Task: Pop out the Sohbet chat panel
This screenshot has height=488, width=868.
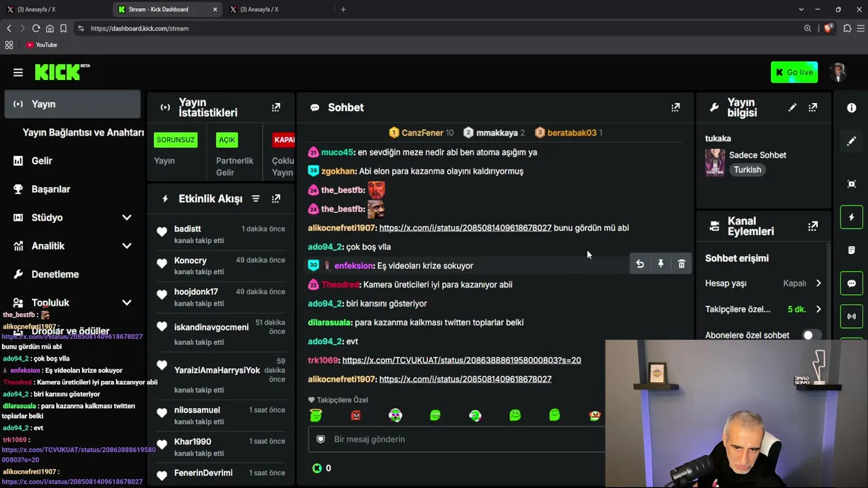Action: click(675, 107)
